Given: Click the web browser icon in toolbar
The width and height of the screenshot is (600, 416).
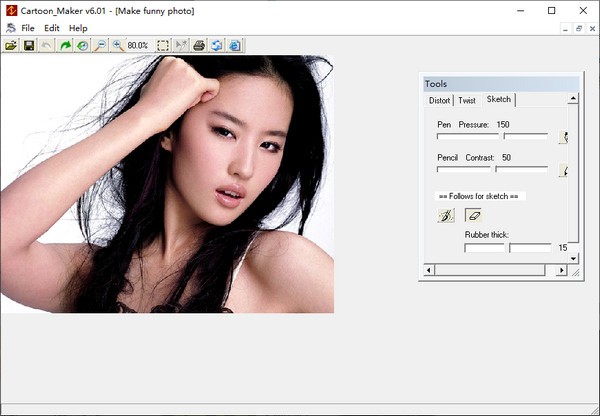Looking at the screenshot, I should [235, 45].
